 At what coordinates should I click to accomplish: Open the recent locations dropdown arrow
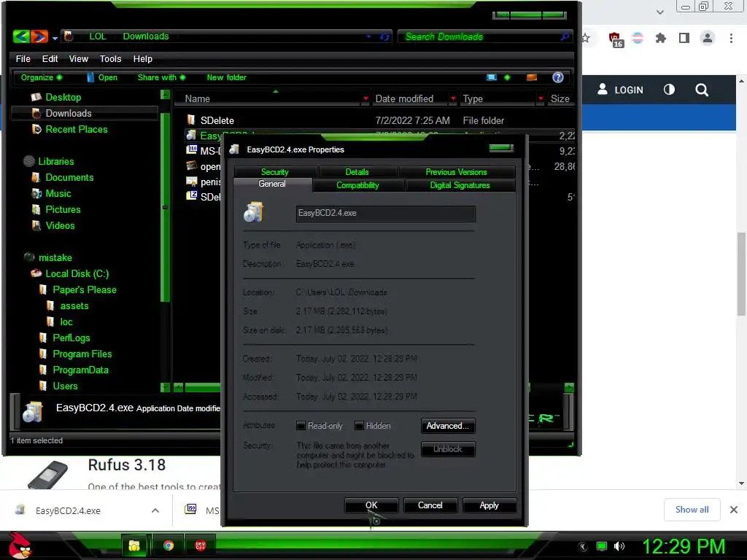tap(55, 38)
